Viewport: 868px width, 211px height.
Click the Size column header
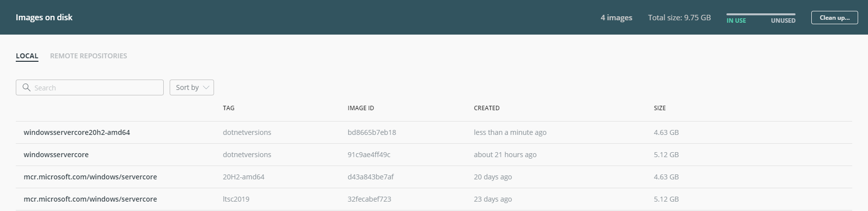[x=660, y=108]
